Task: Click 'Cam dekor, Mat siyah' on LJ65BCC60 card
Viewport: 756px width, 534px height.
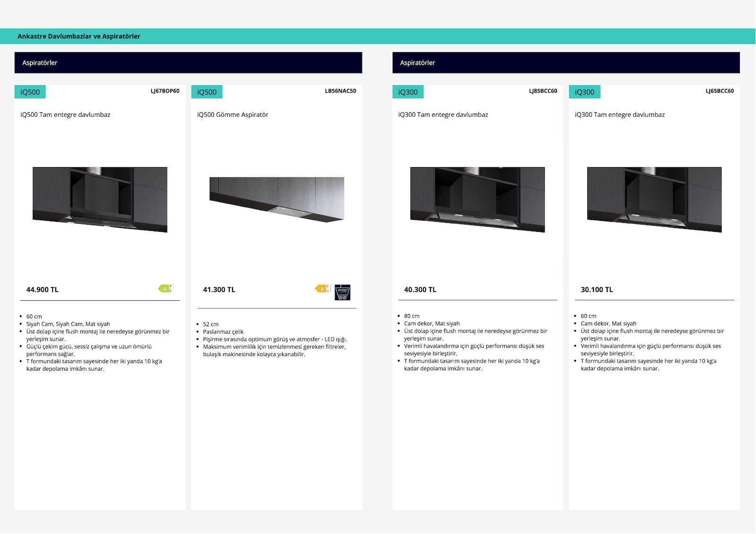Action: tap(609, 324)
